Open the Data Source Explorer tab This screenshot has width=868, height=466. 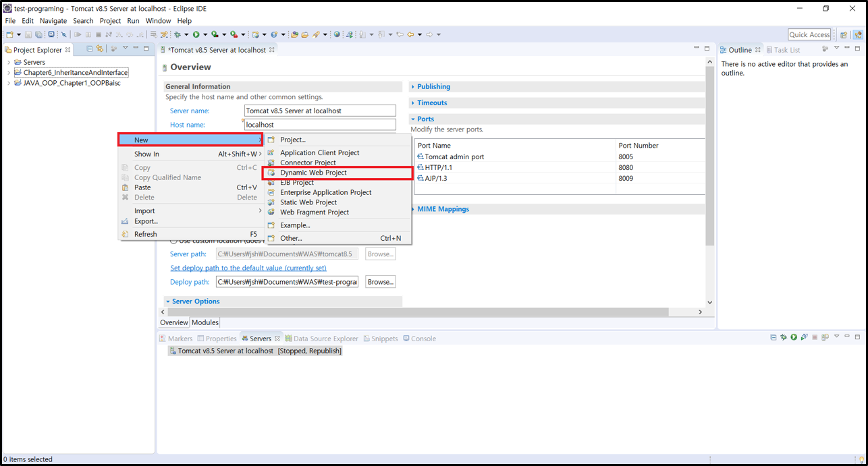321,339
